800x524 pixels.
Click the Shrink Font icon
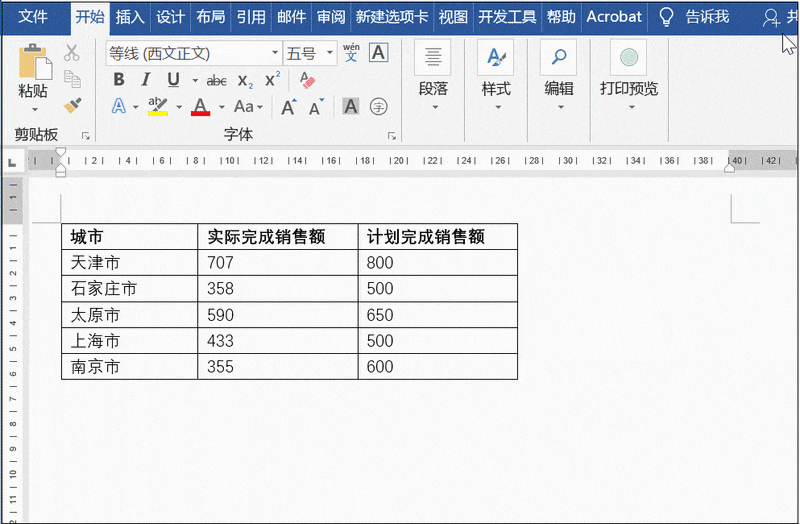tap(316, 107)
